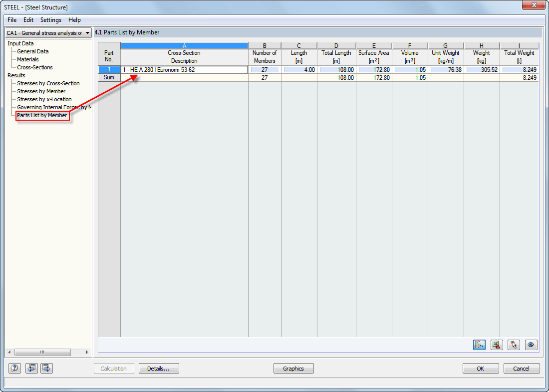Select column header C
Screen dimensions: 549x392
[299, 46]
